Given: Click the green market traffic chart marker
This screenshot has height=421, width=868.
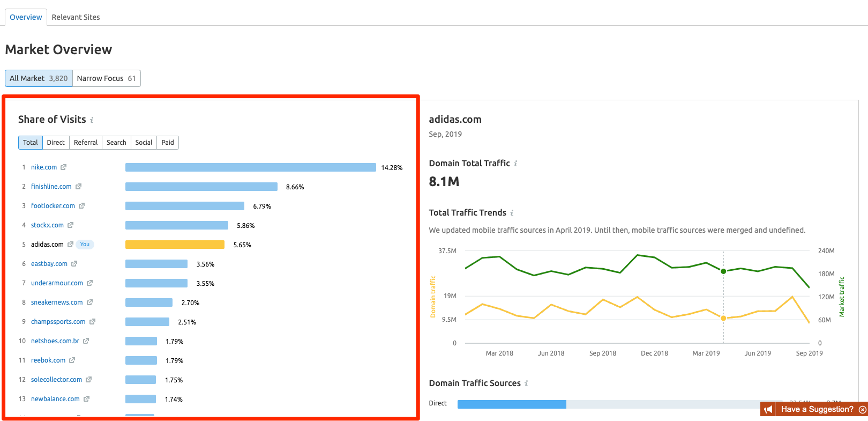Looking at the screenshot, I should (723, 271).
